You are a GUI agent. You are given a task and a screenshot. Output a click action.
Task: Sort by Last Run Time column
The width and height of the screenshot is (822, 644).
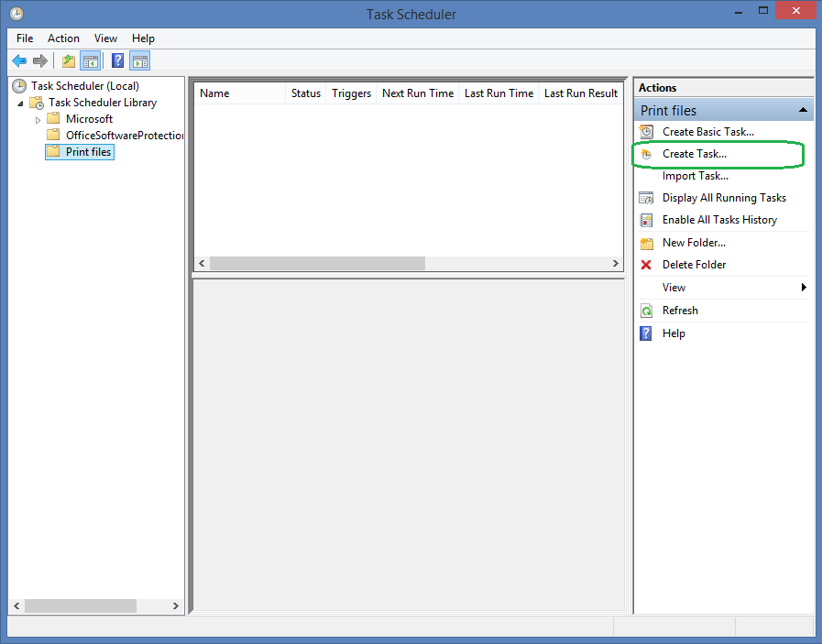coord(499,93)
